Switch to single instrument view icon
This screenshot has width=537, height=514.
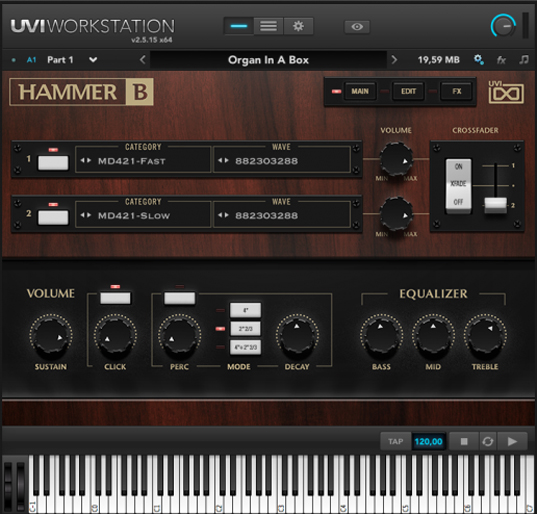[239, 26]
